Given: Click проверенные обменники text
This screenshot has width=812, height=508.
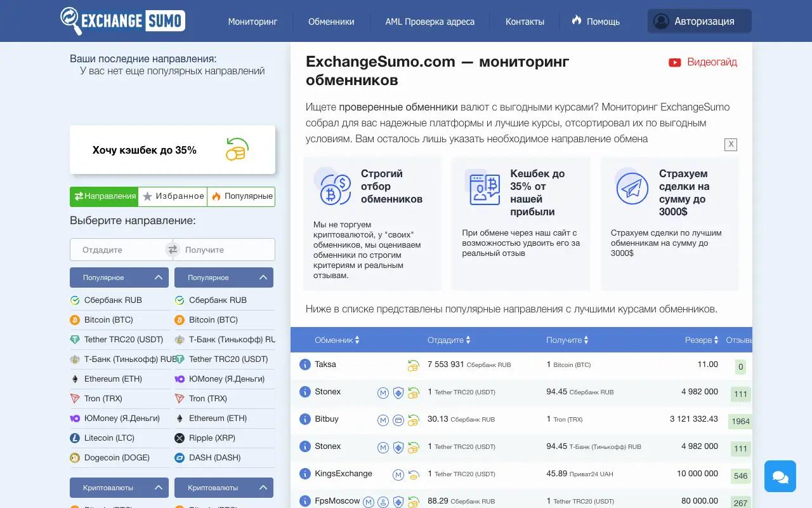Looking at the screenshot, I should [x=398, y=107].
